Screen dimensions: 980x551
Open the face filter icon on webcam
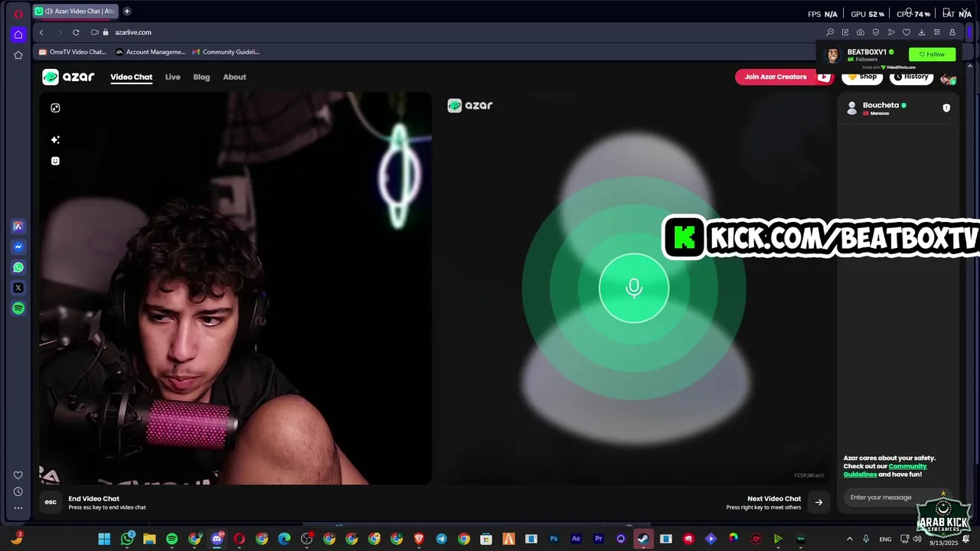(x=55, y=161)
